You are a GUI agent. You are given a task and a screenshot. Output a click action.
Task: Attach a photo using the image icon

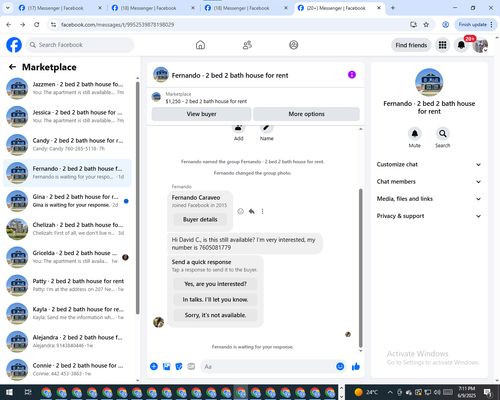pyautogui.click(x=166, y=367)
